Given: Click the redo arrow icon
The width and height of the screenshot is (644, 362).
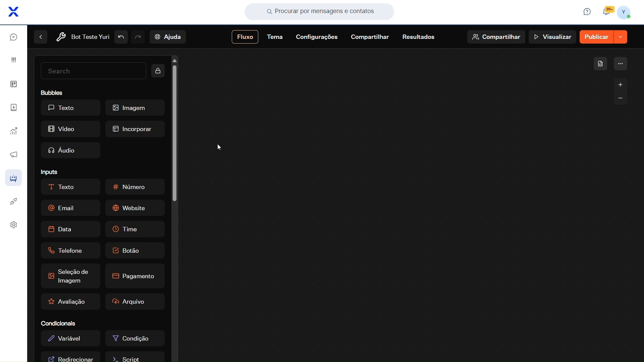Looking at the screenshot, I should tap(138, 37).
